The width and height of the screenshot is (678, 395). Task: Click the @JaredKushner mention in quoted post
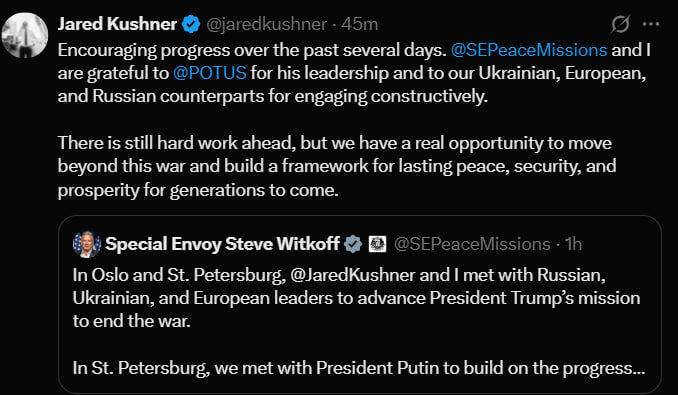353,275
